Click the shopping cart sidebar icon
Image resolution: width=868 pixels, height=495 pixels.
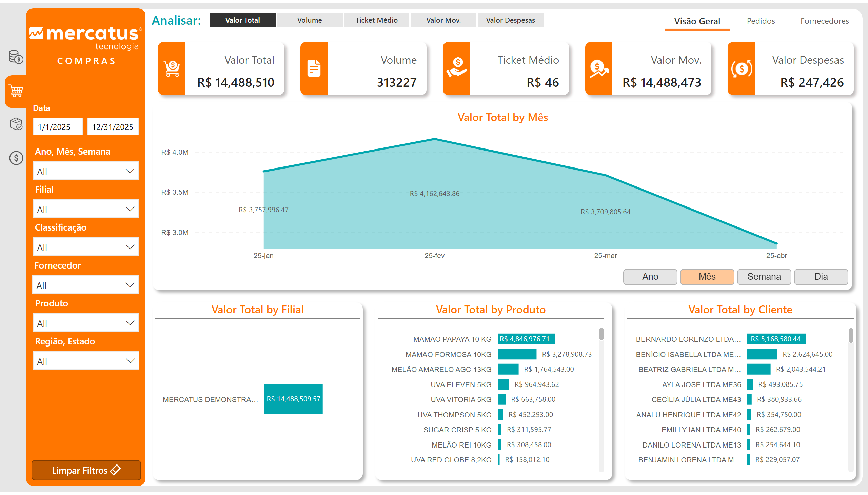(16, 91)
